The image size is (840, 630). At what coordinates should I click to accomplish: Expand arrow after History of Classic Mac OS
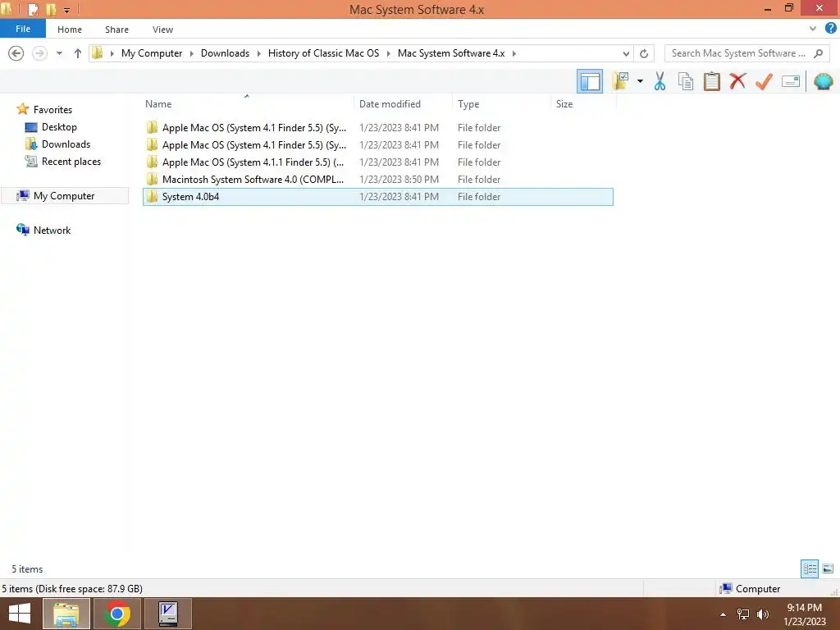pyautogui.click(x=388, y=53)
